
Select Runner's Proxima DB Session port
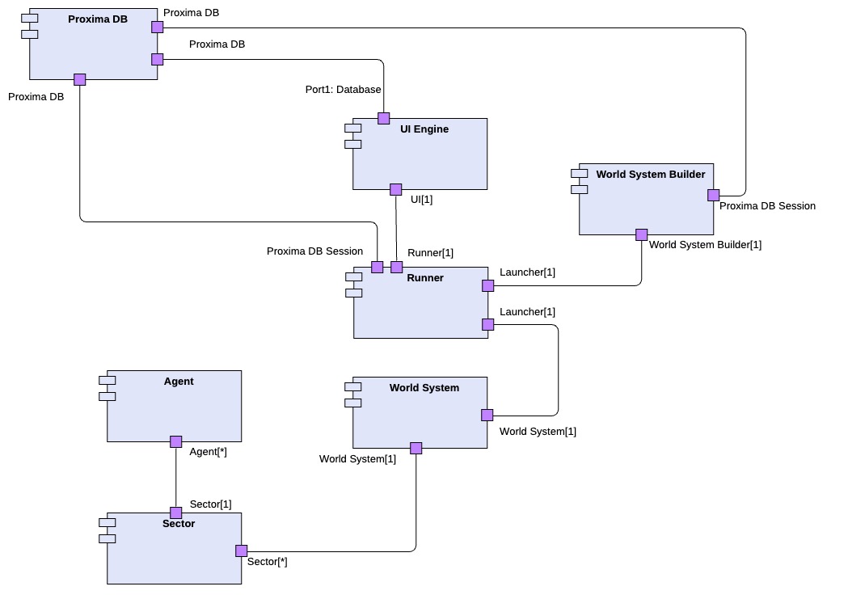point(378,267)
